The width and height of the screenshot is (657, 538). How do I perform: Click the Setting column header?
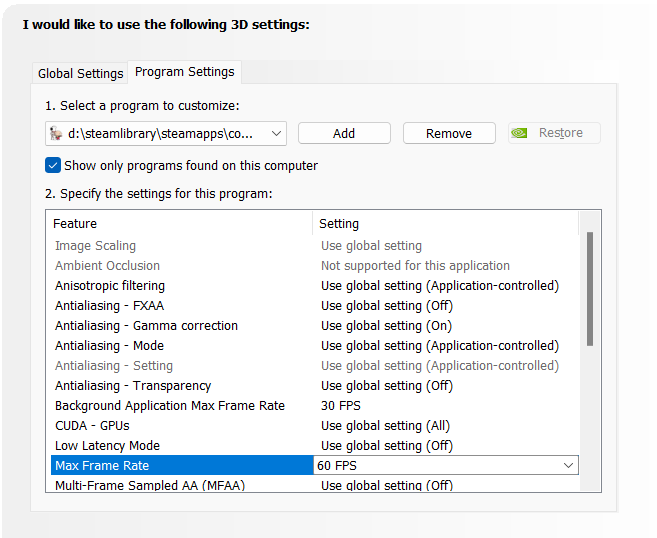pos(339,223)
